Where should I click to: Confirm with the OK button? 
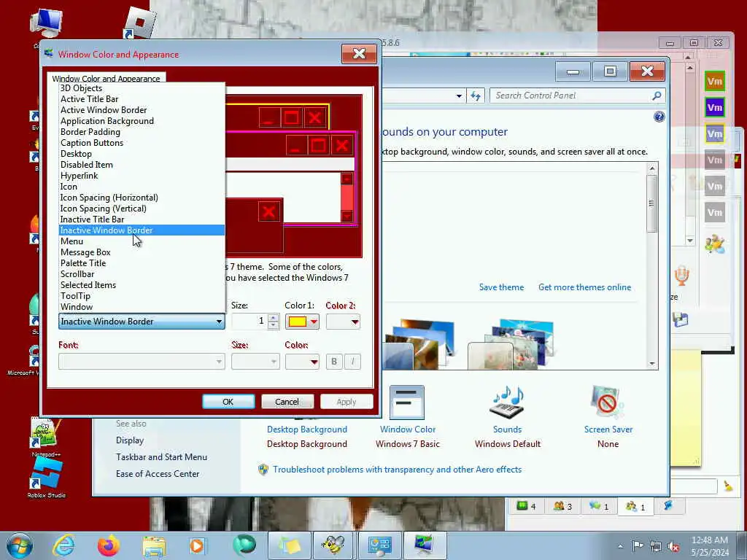228,402
